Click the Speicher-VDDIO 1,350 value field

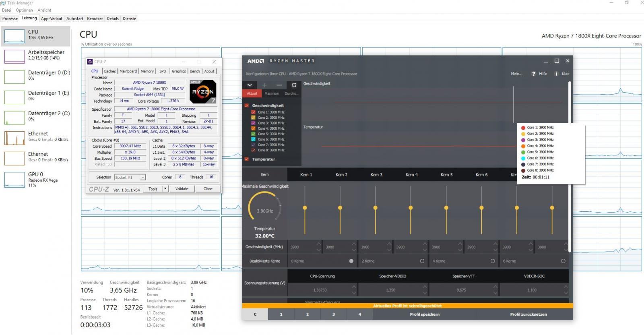pos(390,290)
